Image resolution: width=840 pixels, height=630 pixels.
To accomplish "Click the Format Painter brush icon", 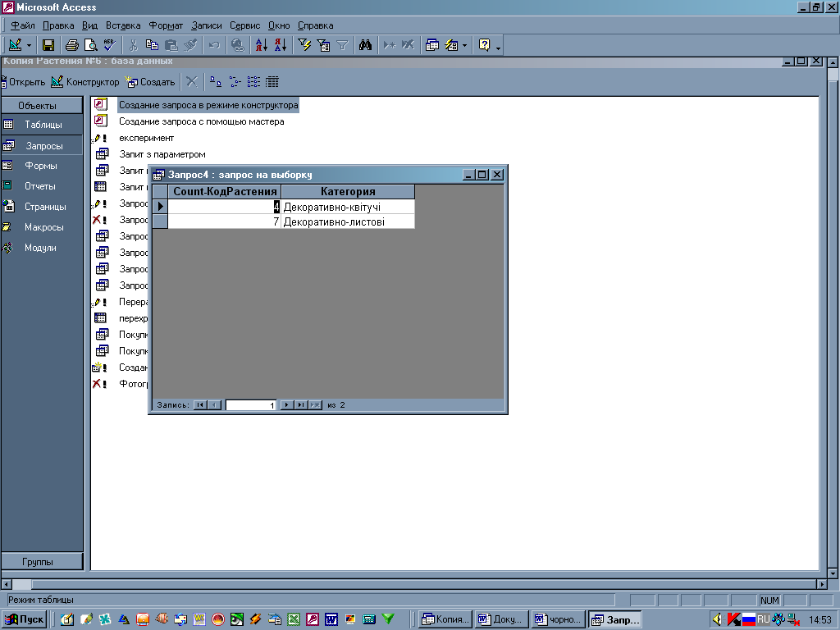I will point(190,46).
